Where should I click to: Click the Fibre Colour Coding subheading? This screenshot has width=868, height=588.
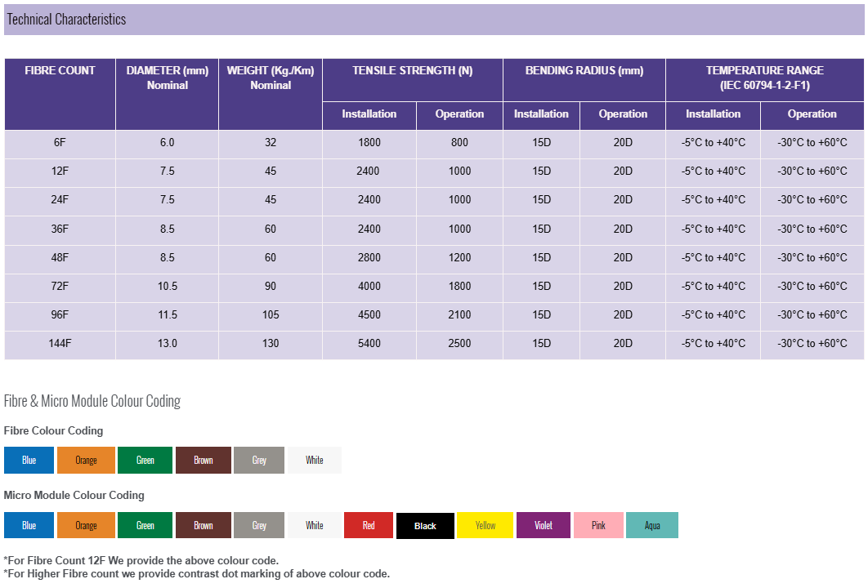53,431
